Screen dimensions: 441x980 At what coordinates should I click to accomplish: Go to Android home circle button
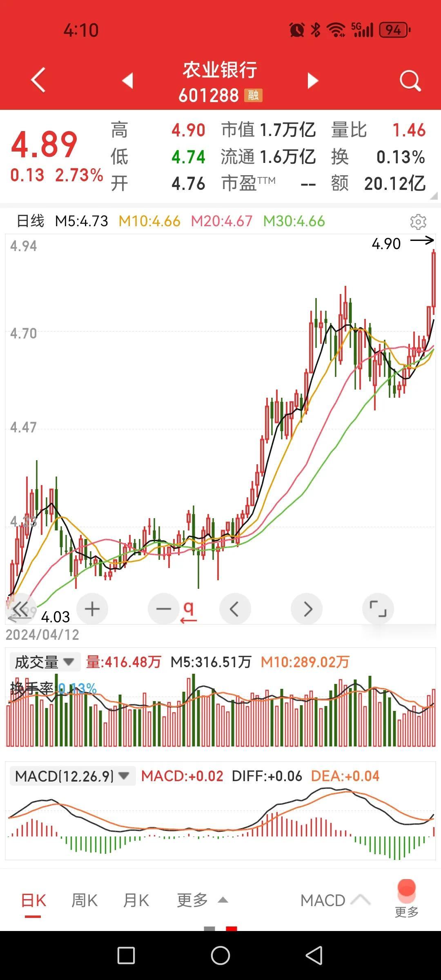click(x=220, y=955)
